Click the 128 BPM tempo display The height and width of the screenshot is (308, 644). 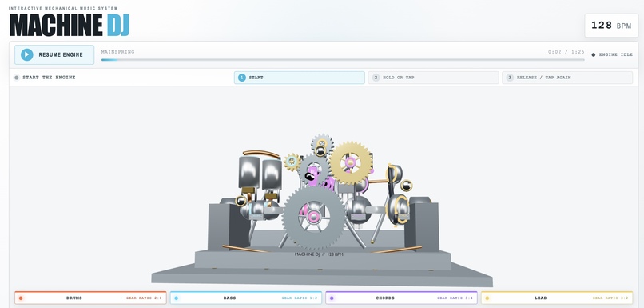coord(611,26)
